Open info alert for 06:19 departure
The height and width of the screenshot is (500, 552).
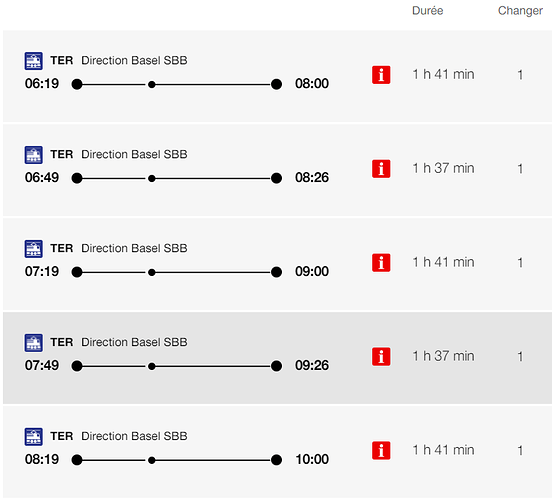(x=381, y=75)
